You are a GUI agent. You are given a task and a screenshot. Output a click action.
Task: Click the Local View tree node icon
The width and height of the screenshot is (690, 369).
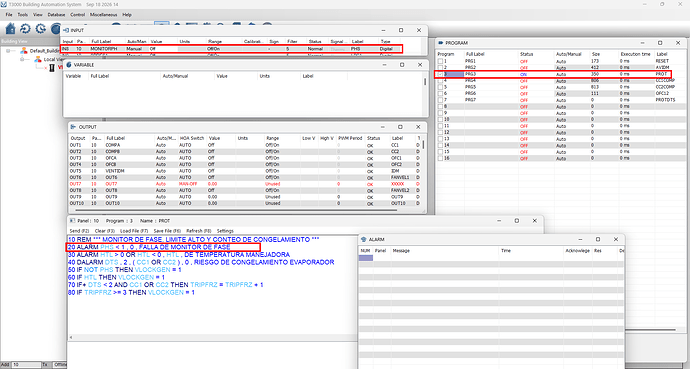38,59
